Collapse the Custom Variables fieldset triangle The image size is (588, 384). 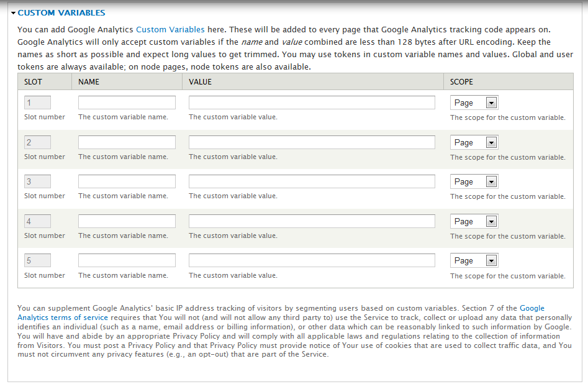pyautogui.click(x=13, y=13)
